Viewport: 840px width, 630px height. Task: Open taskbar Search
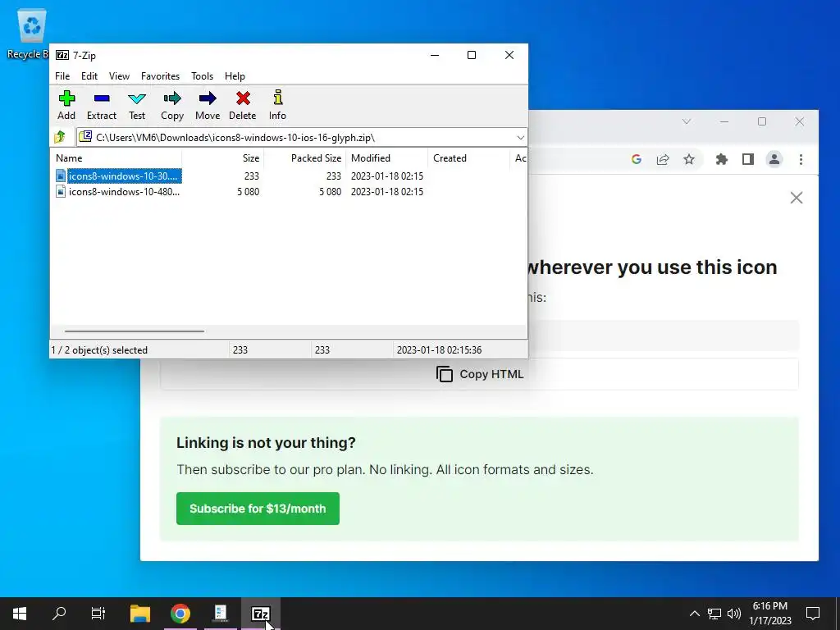pyautogui.click(x=59, y=613)
